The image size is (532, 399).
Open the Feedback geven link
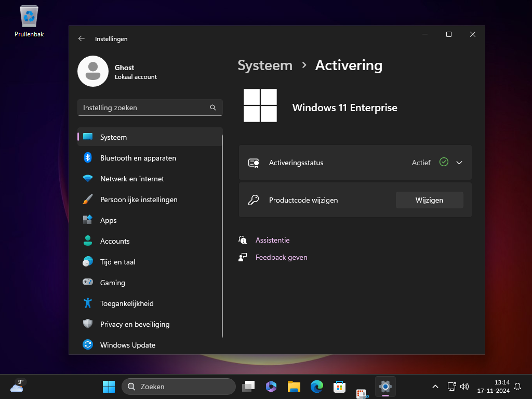click(281, 258)
